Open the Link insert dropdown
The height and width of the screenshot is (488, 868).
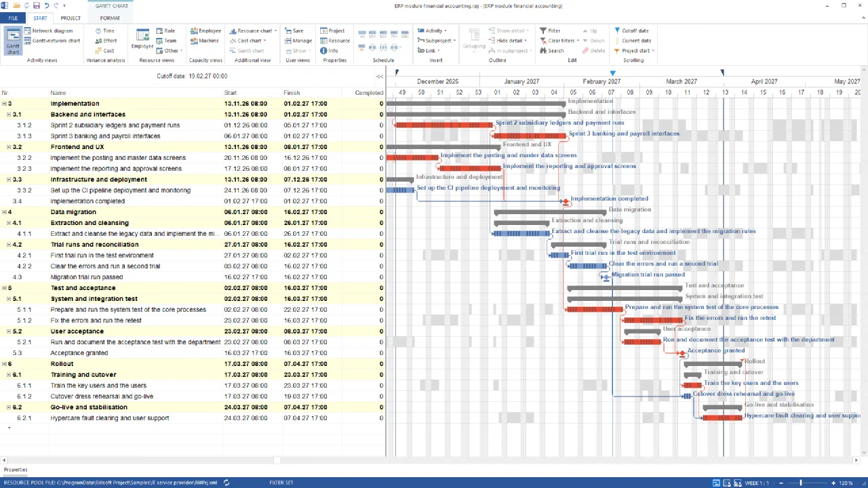(x=428, y=51)
